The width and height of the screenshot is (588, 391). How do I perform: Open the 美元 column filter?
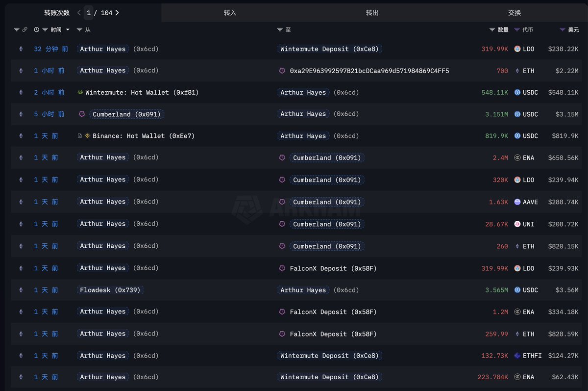(563, 30)
